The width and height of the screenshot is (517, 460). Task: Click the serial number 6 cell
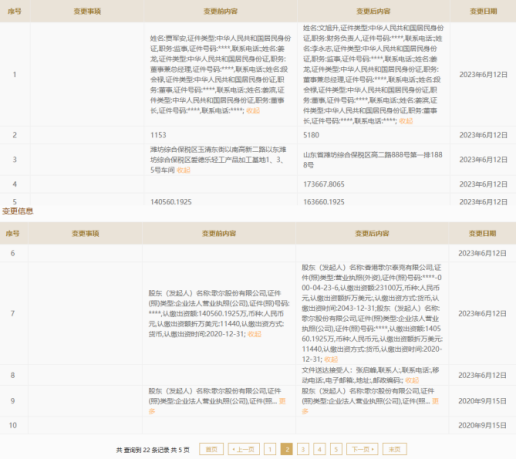coord(13,253)
